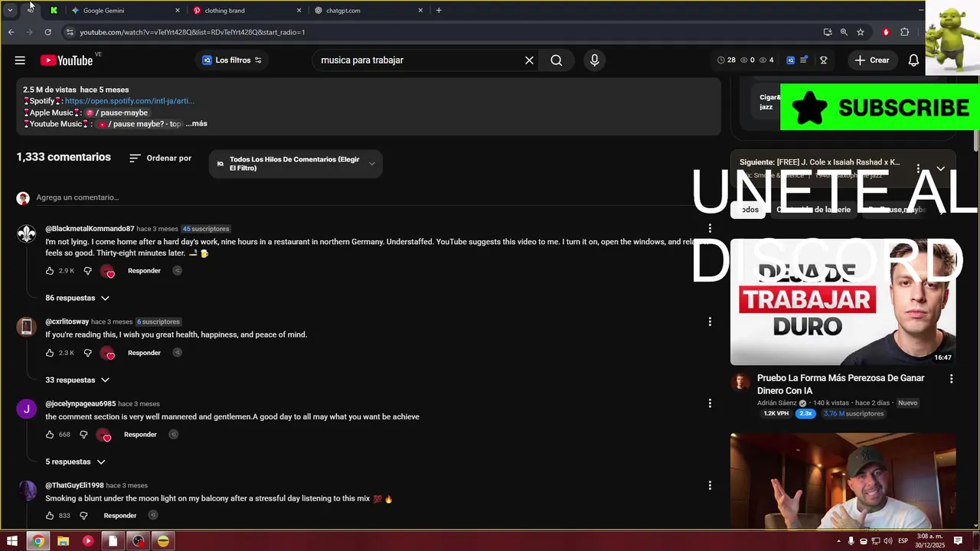Viewport: 980px width, 551px height.
Task: Open the browser extensions puzzle icon
Action: click(x=905, y=32)
